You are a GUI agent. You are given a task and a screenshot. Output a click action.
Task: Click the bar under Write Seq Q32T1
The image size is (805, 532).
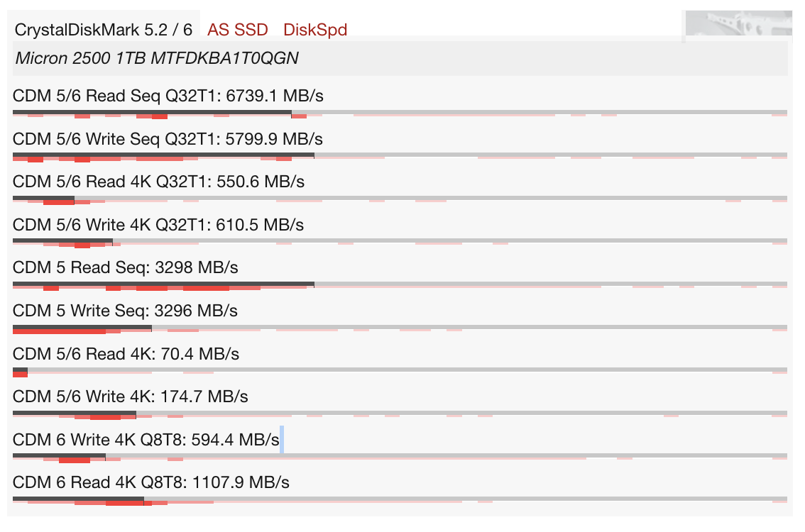(x=163, y=155)
